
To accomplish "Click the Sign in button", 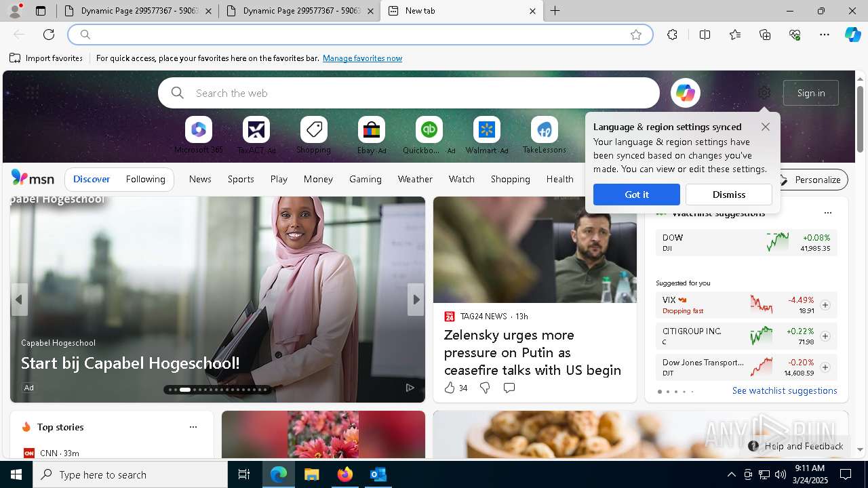I will click(811, 93).
